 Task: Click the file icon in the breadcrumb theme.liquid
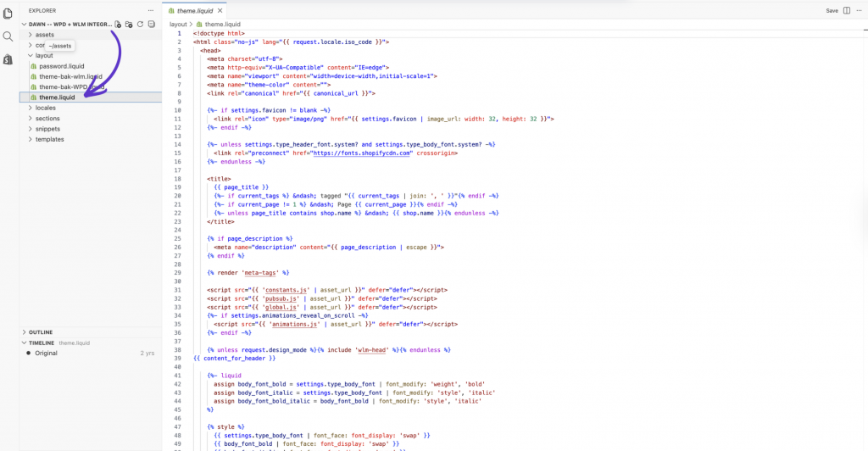199,25
